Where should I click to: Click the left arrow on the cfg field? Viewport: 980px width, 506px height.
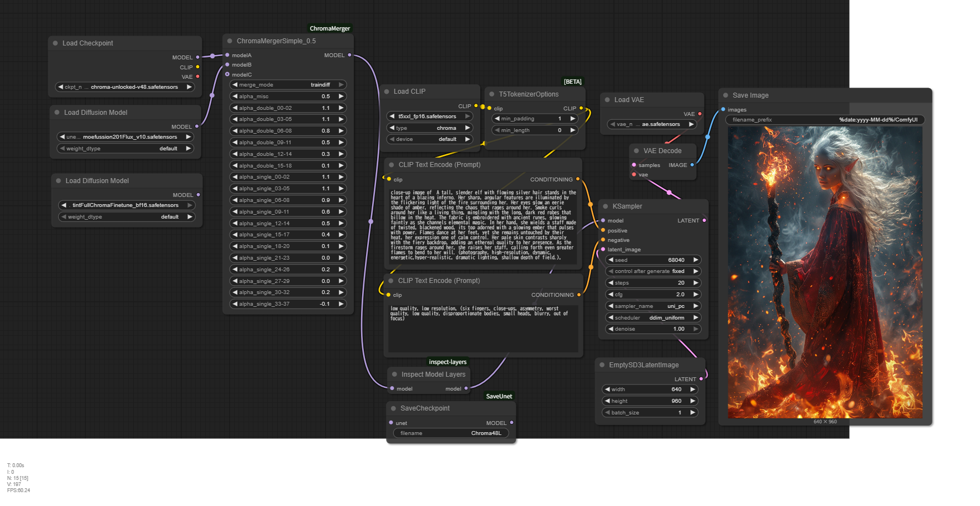tap(611, 295)
